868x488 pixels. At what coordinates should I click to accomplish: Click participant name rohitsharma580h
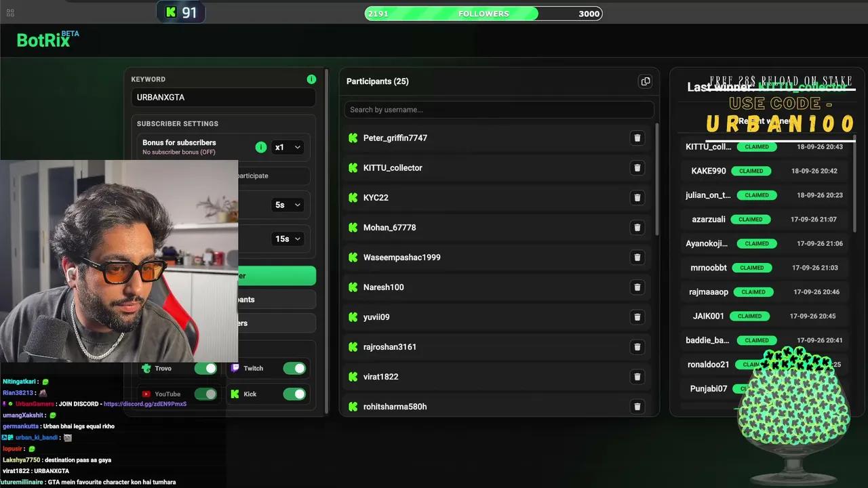tap(395, 407)
